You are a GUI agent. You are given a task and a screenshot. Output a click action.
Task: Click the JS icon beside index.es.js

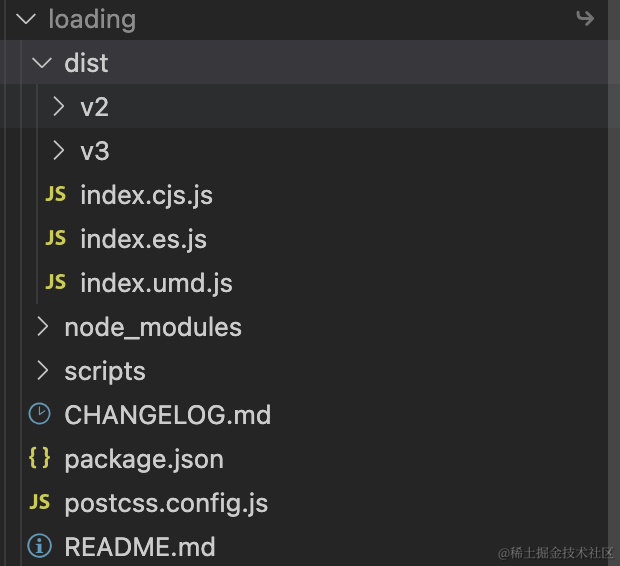(56, 239)
